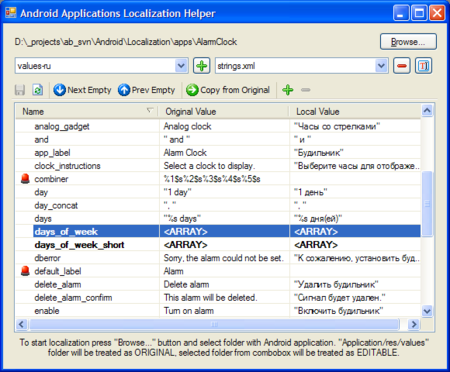Click the Local Value column header
Viewport: 450px width, 372px height.
pyautogui.click(x=355, y=111)
